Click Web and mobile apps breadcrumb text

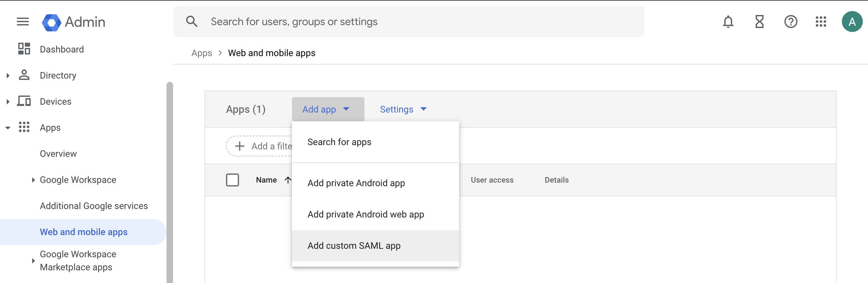click(272, 53)
